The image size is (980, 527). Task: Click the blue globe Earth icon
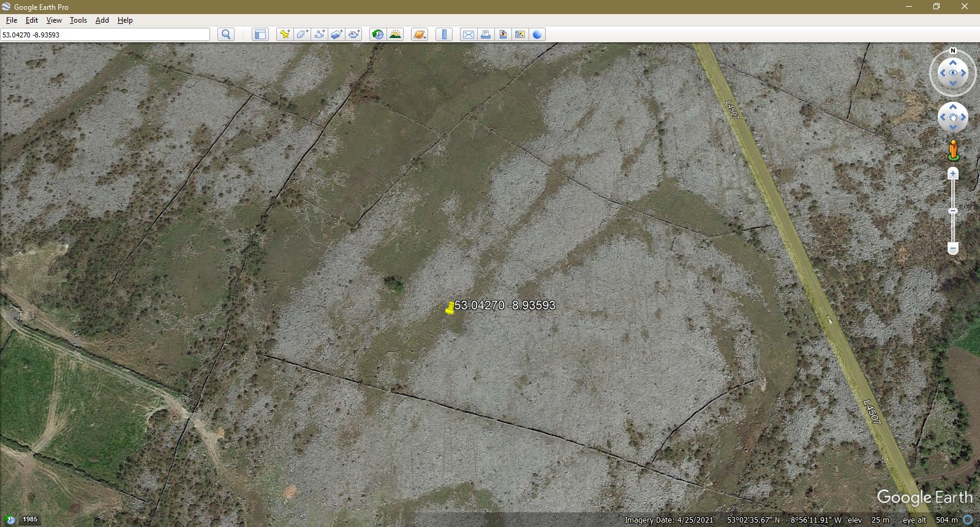tap(537, 34)
